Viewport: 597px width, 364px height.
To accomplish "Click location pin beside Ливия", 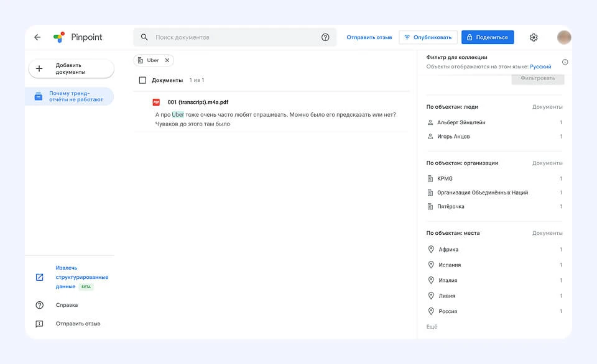I will [x=431, y=296].
